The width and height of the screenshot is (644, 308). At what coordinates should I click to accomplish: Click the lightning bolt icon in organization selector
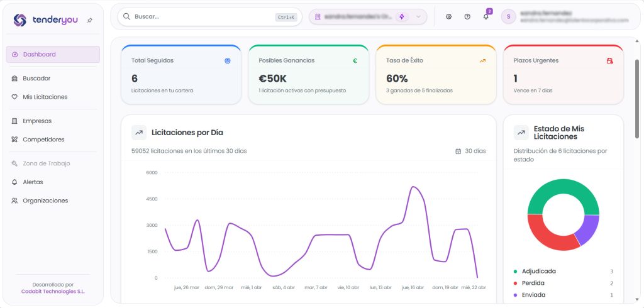pyautogui.click(x=402, y=16)
